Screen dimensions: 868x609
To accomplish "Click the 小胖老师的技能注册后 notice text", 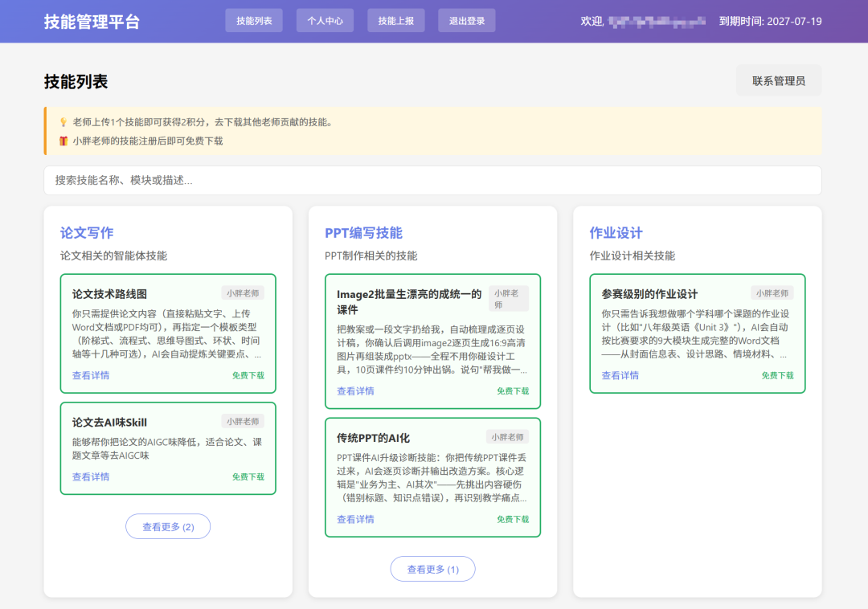I will point(148,141).
